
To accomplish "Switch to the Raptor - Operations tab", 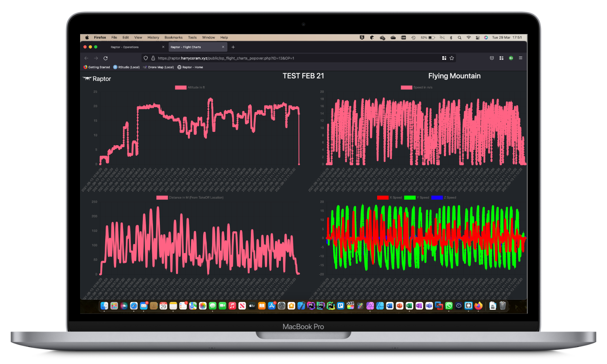I will (125, 47).
